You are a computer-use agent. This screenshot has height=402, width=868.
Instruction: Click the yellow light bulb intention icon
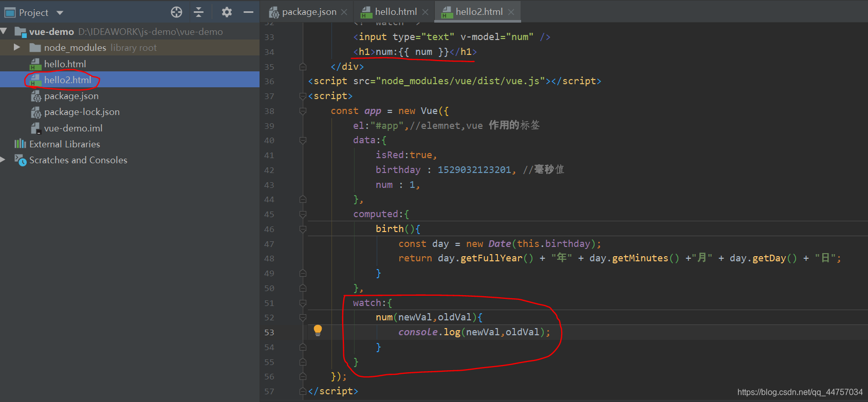click(x=318, y=330)
